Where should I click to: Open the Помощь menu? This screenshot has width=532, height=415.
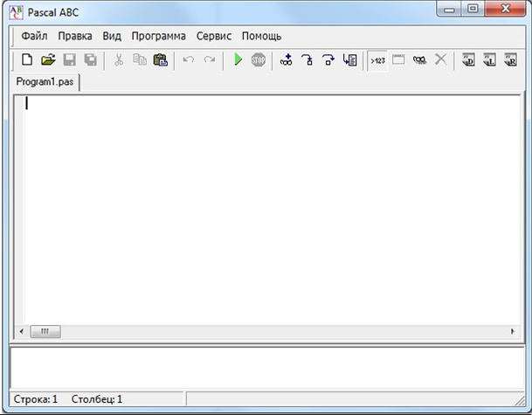261,37
